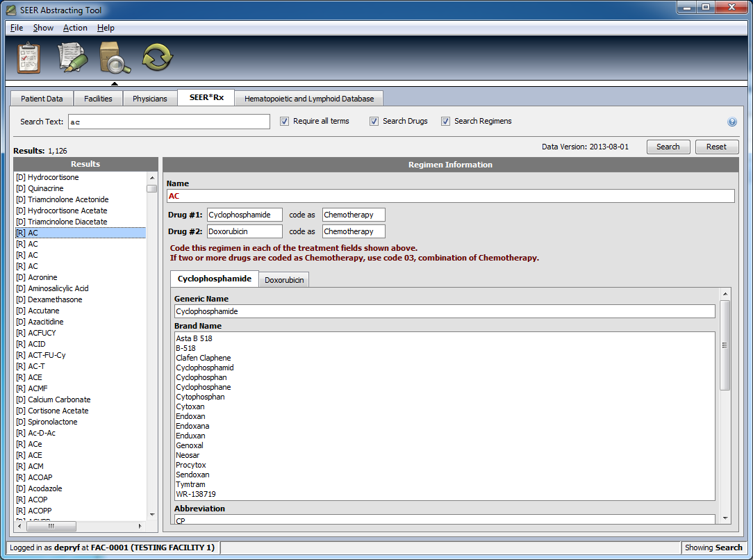
Task: Switch to the Patient Data tab
Action: (x=42, y=99)
